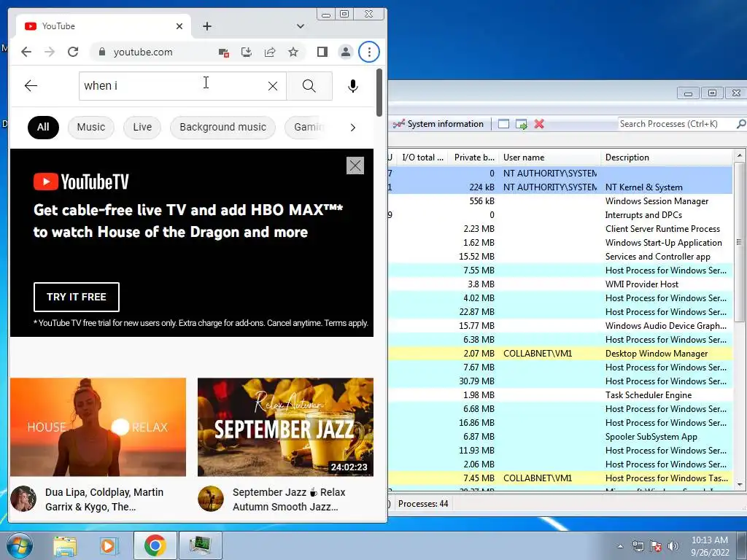This screenshot has width=747, height=560.
Task: Select the Background music chip
Action: (x=222, y=127)
